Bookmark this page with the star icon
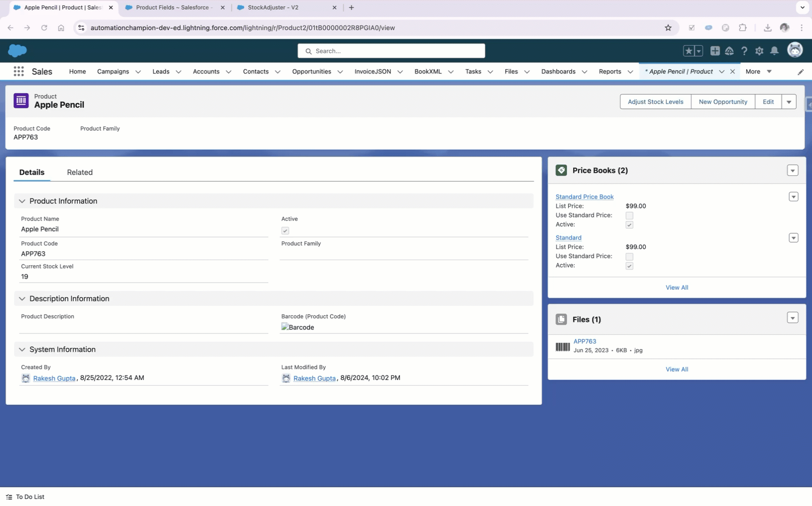Image resolution: width=812 pixels, height=506 pixels. point(668,28)
